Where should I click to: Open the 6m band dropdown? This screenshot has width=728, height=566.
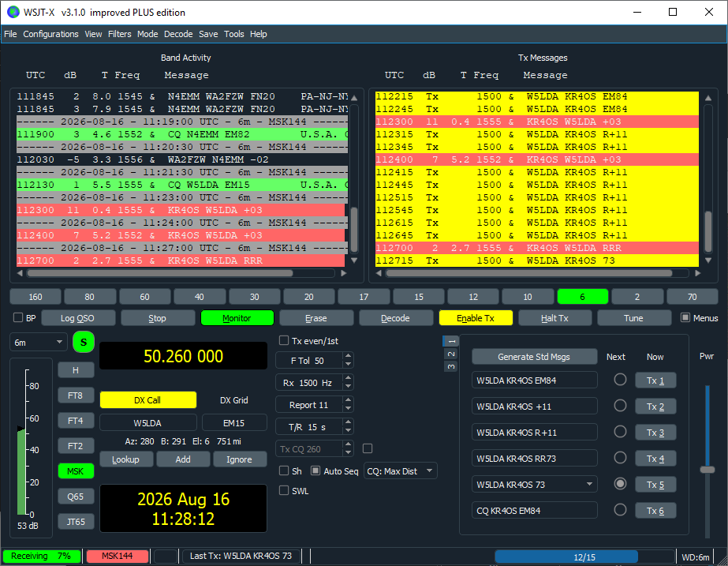[39, 343]
